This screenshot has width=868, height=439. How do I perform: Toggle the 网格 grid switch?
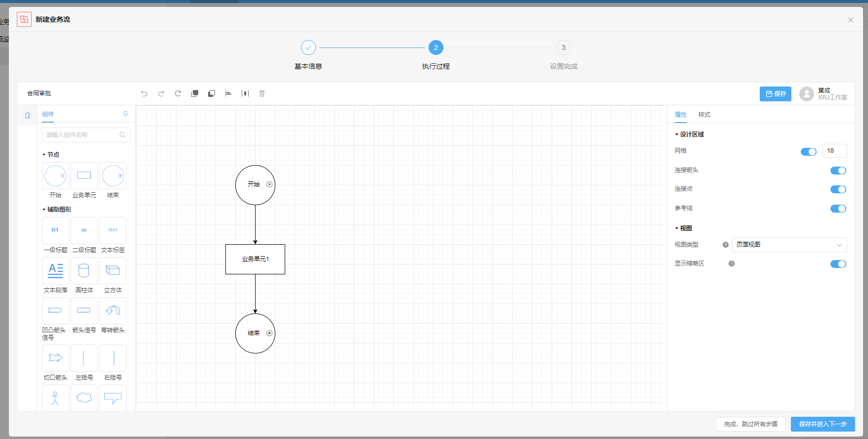(809, 151)
